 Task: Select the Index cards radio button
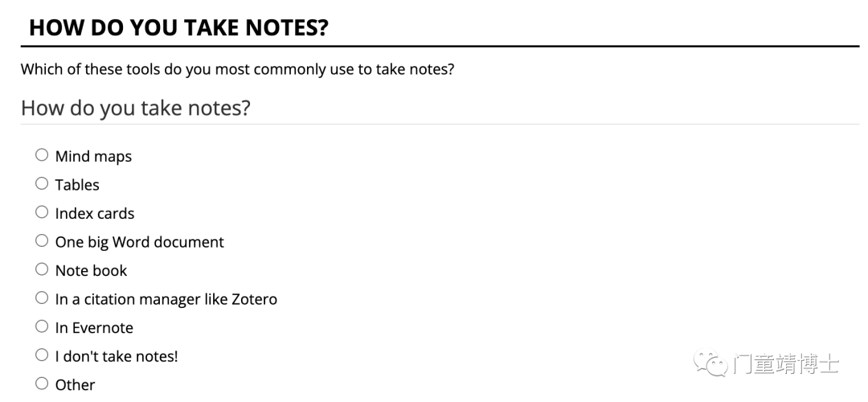[42, 212]
